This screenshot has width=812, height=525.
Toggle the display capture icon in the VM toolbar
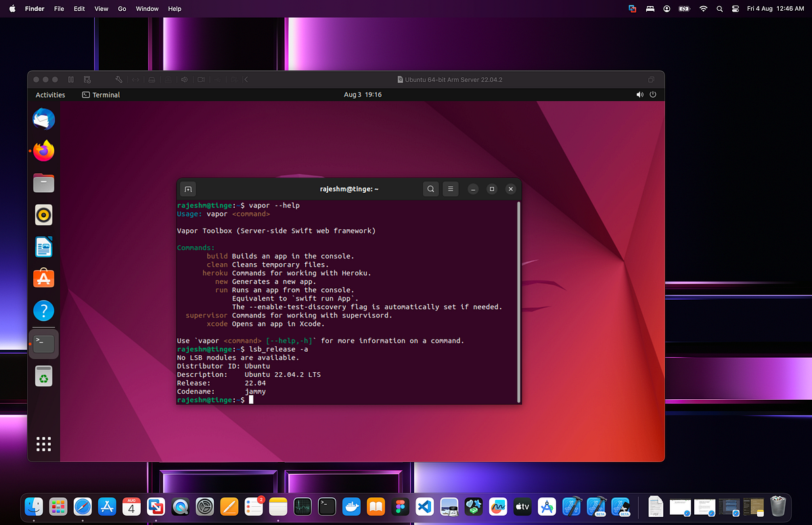[x=201, y=79]
